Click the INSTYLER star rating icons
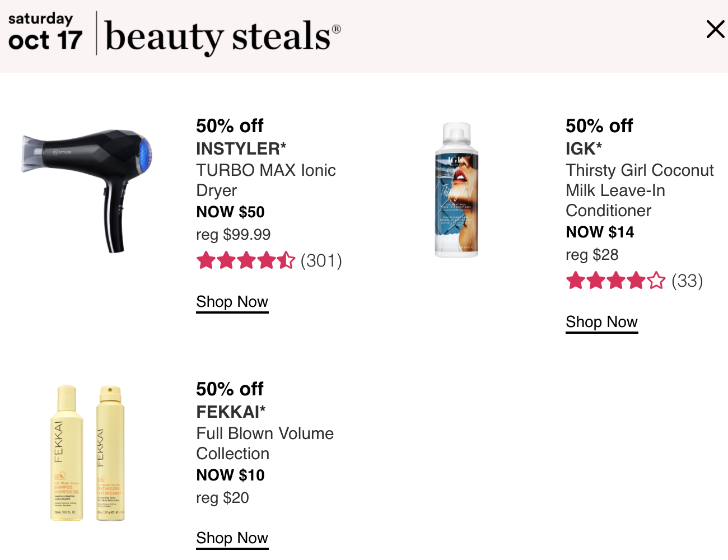The width and height of the screenshot is (728, 560). 246,260
